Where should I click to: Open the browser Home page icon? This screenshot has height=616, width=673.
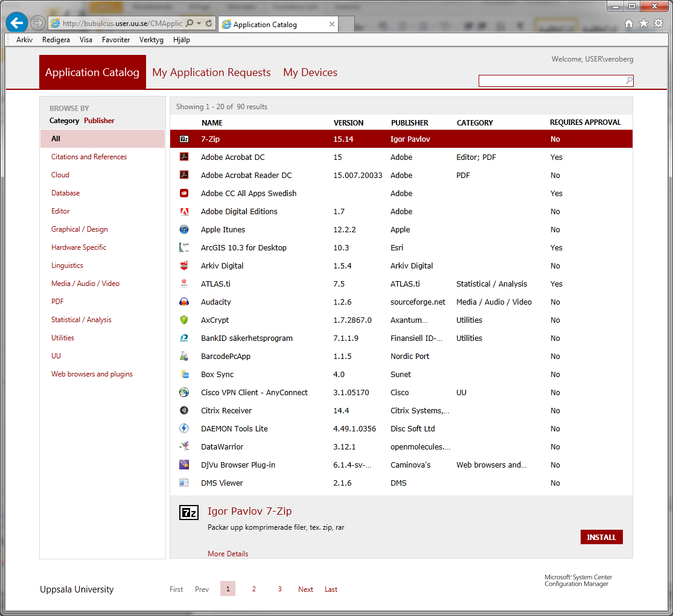[629, 23]
